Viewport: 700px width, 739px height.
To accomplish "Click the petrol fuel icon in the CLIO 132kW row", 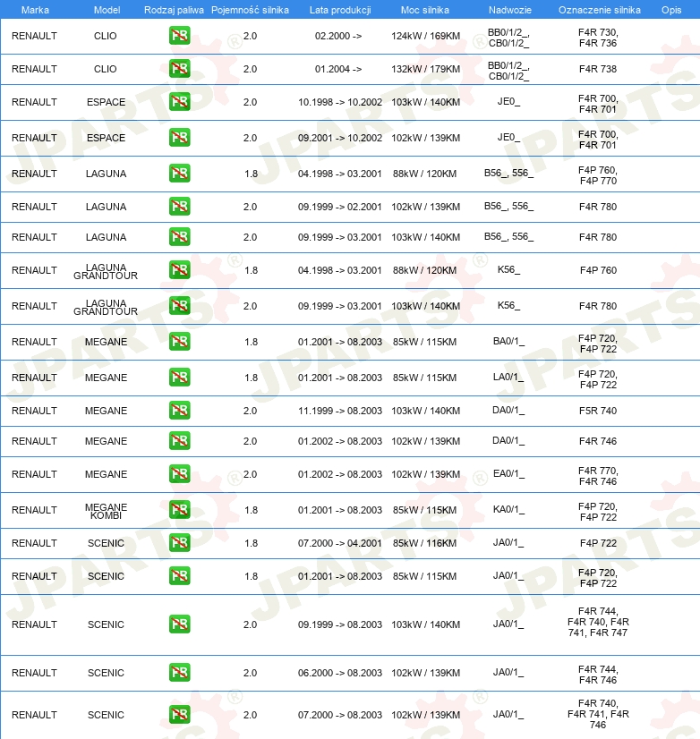I will click(x=179, y=69).
